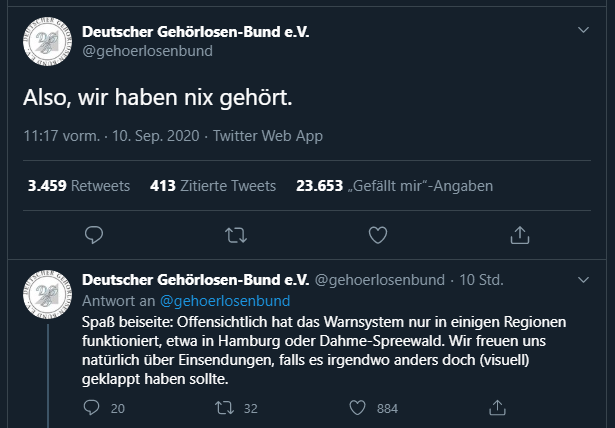This screenshot has height=428, width=615.
Task: Open main tweet options chevron
Action: coord(584,31)
